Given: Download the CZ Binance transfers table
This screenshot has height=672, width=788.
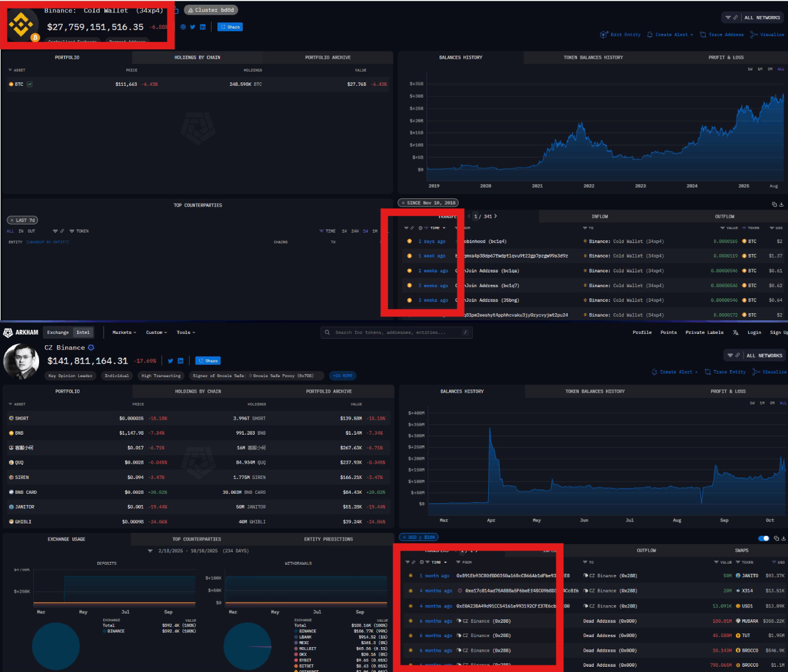Looking at the screenshot, I should click(783, 538).
